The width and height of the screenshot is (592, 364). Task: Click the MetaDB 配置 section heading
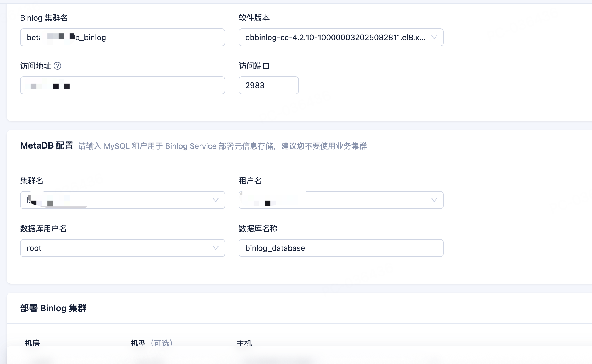click(47, 145)
